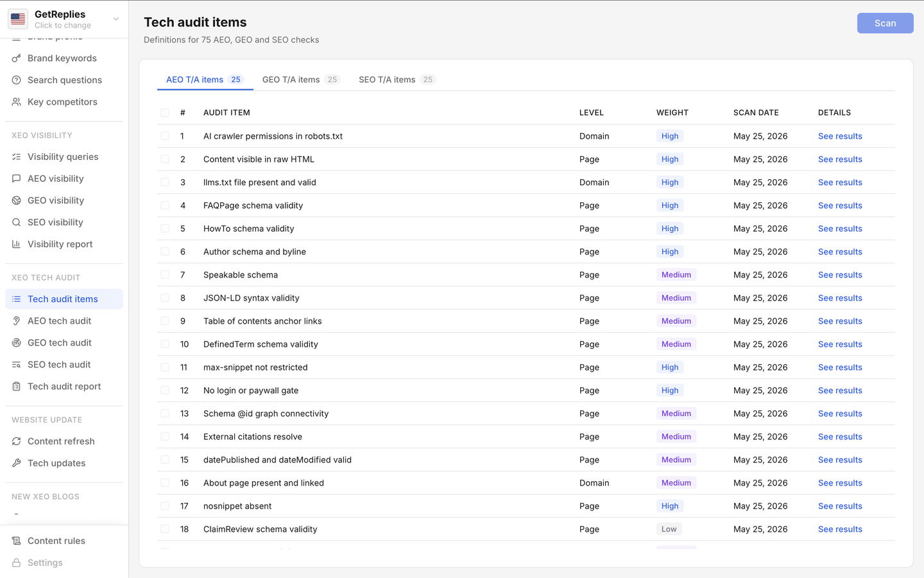The width and height of the screenshot is (924, 578).
Task: Click 'Schema @id graph connectivity' item text
Action: point(266,414)
